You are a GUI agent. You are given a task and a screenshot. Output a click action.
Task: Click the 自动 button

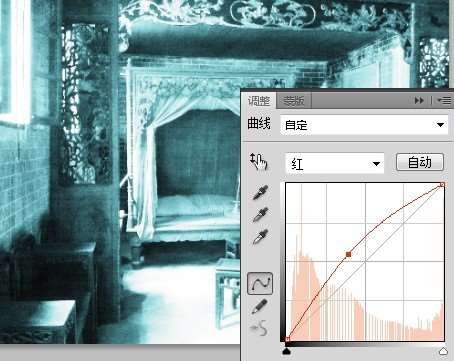420,162
